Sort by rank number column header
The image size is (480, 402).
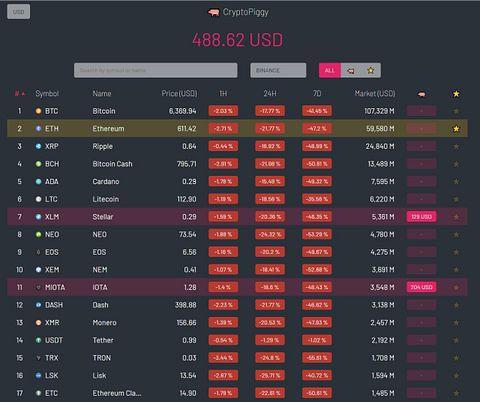click(20, 94)
